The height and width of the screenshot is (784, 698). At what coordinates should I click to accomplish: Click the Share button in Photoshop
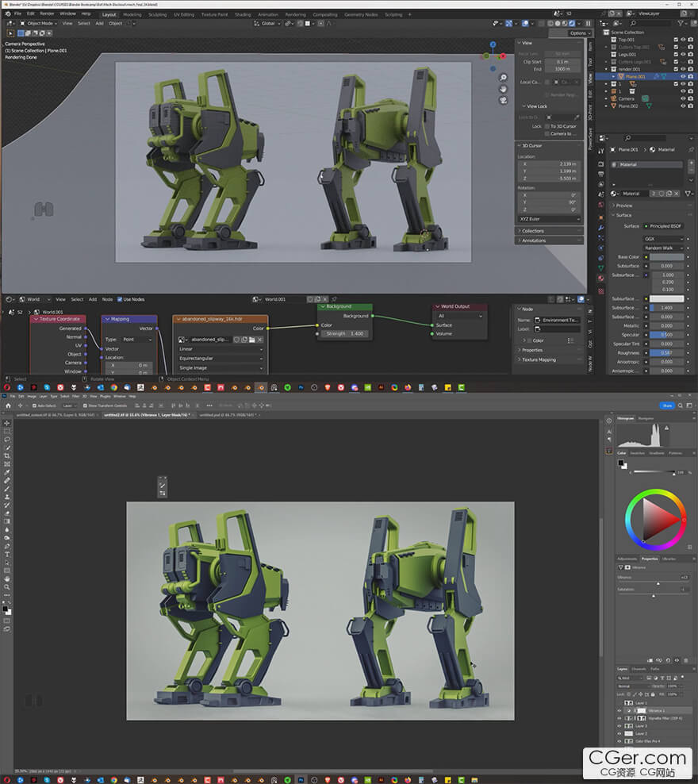667,405
